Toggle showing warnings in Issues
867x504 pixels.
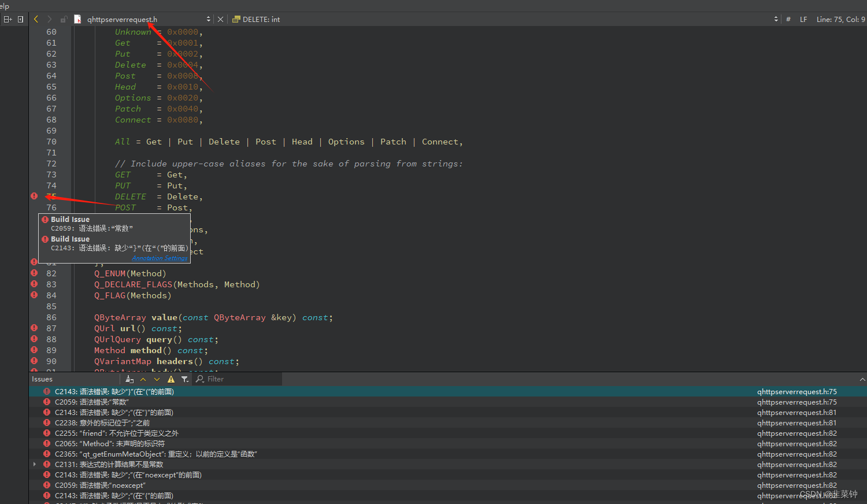coord(171,379)
